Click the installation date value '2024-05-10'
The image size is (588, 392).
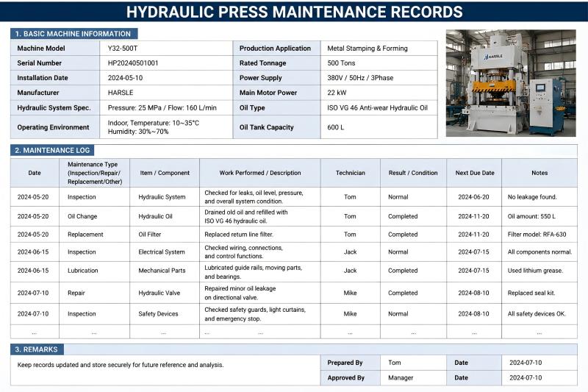[x=125, y=78]
